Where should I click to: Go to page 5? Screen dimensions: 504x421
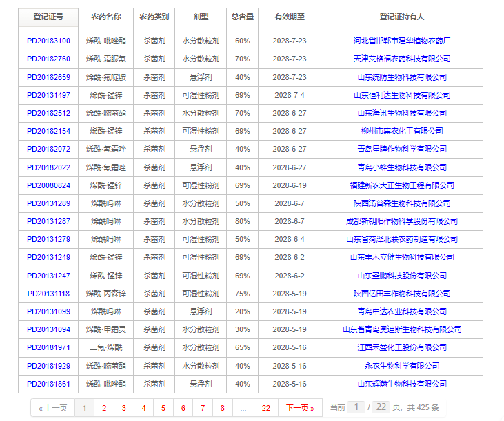[x=163, y=408]
